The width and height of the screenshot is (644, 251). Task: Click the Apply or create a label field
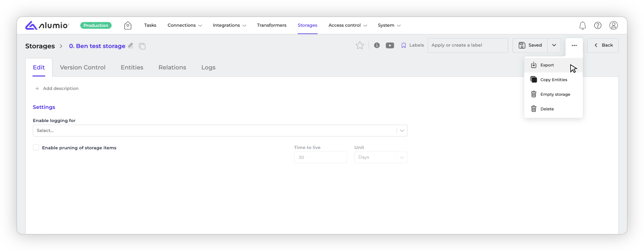tap(468, 45)
